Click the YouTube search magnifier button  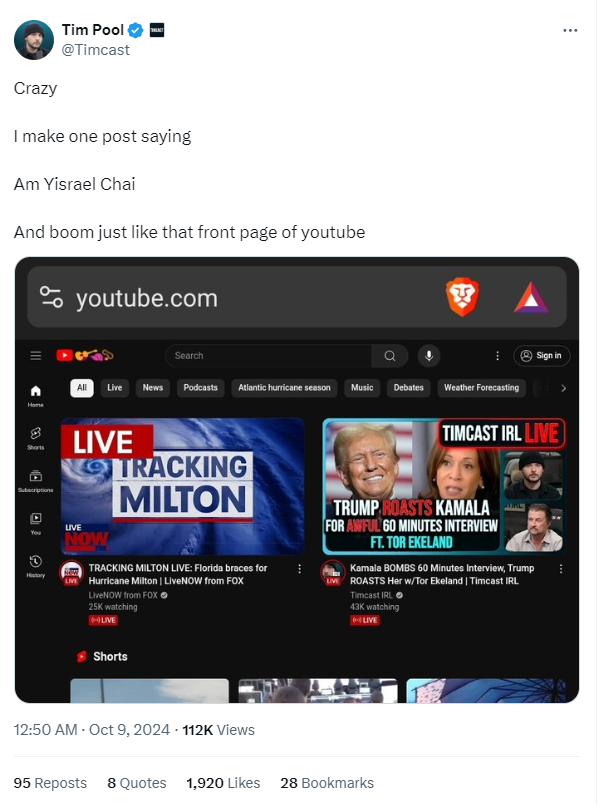tap(390, 356)
